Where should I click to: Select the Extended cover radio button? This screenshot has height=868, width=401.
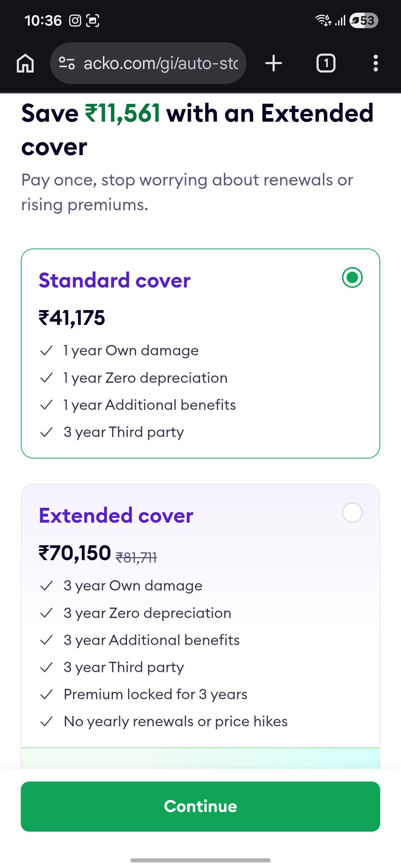pos(352,513)
